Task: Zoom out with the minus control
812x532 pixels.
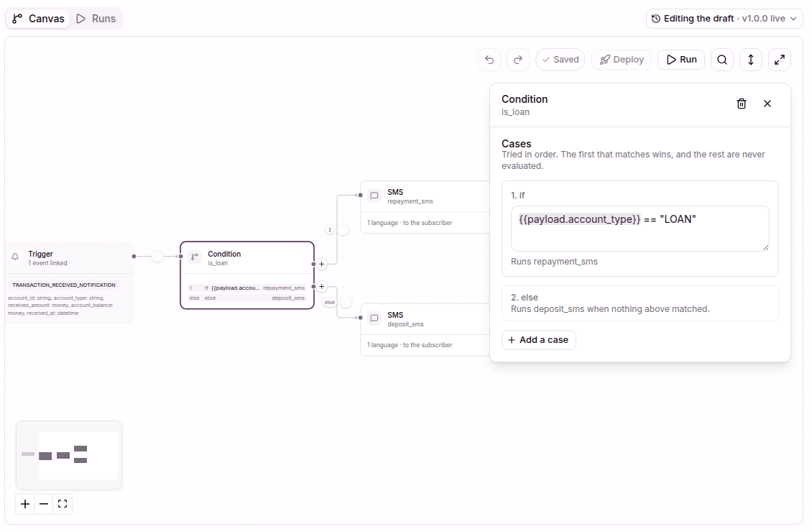Action: pos(44,503)
